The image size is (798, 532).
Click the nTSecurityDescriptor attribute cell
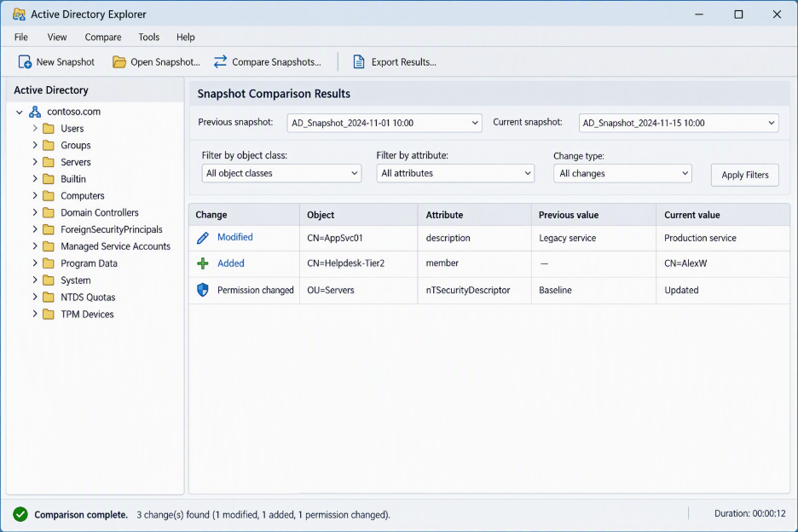click(474, 290)
